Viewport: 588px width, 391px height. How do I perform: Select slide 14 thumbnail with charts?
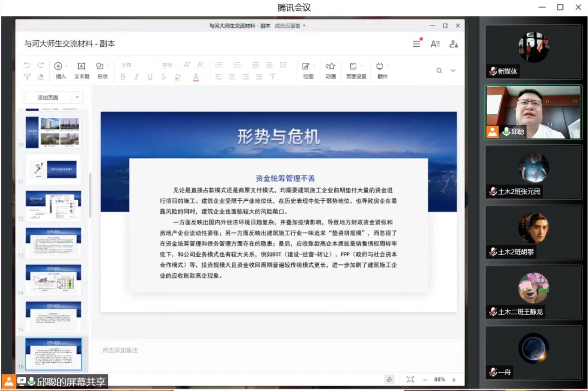53,279
